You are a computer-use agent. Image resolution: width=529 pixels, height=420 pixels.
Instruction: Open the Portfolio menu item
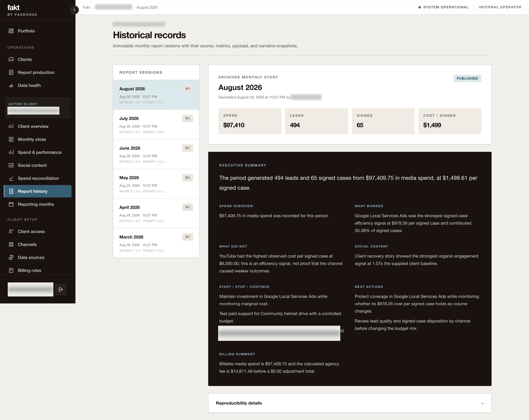[x=38, y=31]
